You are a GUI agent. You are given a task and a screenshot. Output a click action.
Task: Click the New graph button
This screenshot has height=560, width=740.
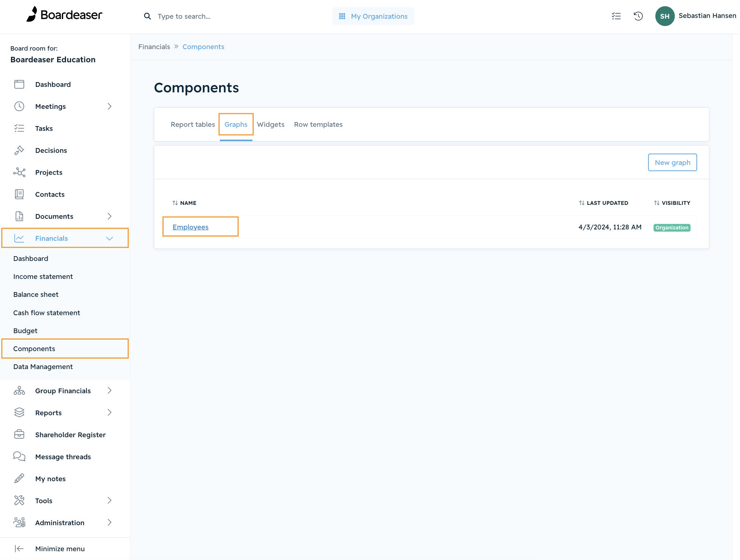672,162
